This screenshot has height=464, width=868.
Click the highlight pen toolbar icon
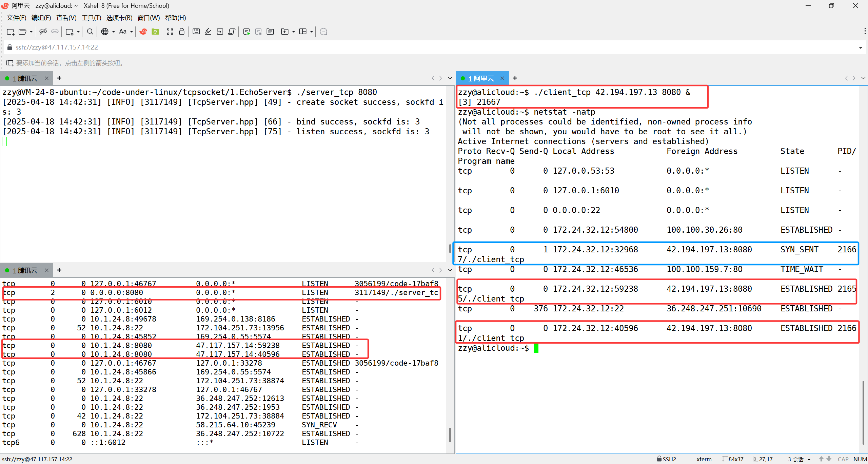[x=208, y=32]
